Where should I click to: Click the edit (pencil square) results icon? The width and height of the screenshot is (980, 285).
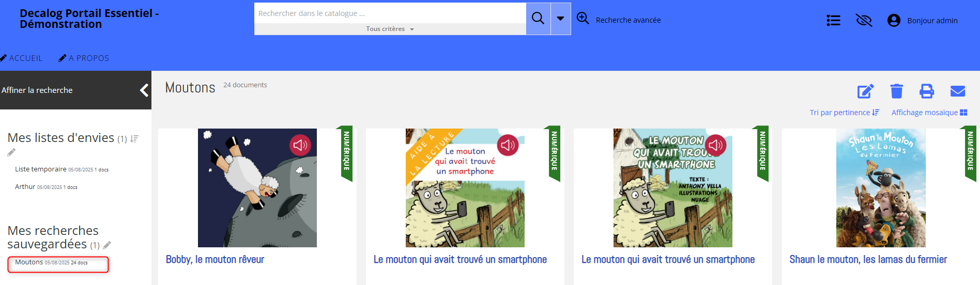(866, 91)
